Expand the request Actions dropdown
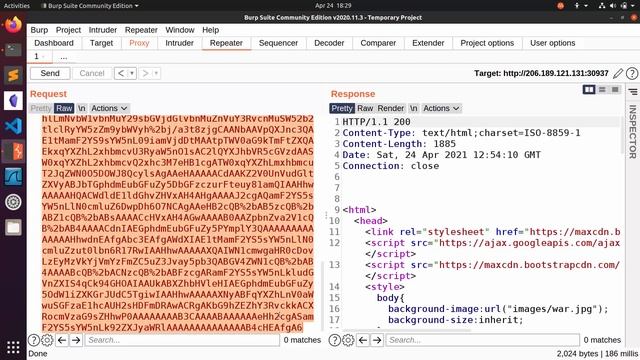The height and width of the screenshot is (360, 640). click(x=109, y=108)
